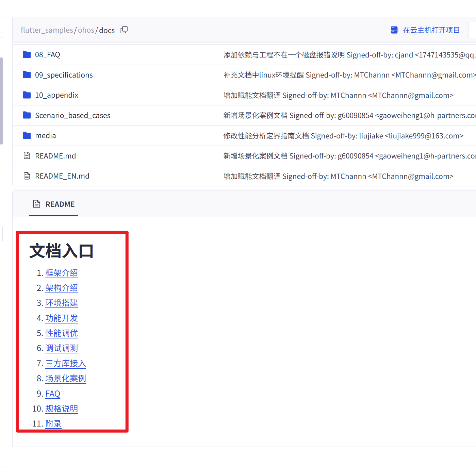Follow the 性能调优 link

(x=62, y=333)
